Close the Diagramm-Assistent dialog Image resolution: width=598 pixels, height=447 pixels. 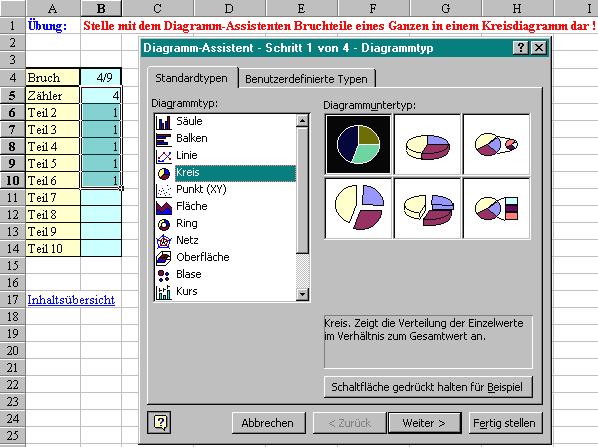click(x=539, y=48)
